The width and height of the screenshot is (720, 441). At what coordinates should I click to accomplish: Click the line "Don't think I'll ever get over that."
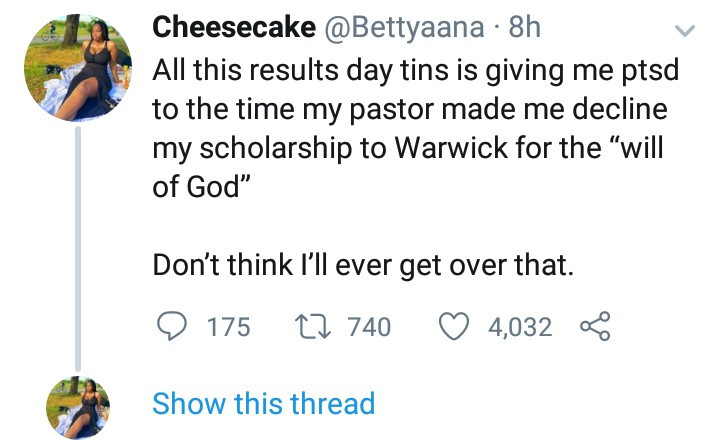[x=361, y=266]
